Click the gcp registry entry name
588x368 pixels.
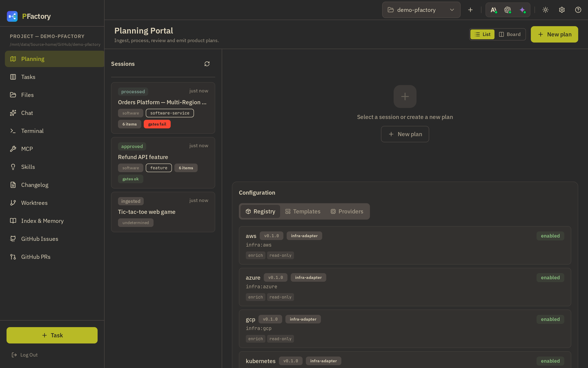tap(250, 319)
